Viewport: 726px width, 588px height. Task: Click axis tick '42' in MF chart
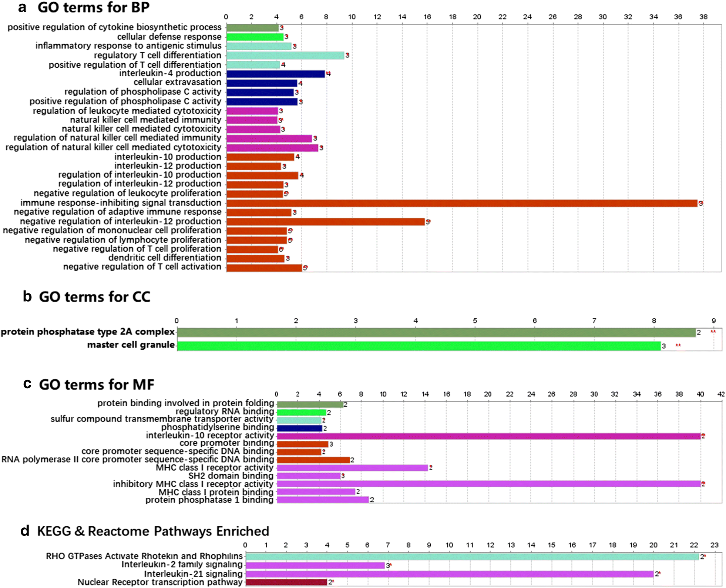tap(721, 394)
